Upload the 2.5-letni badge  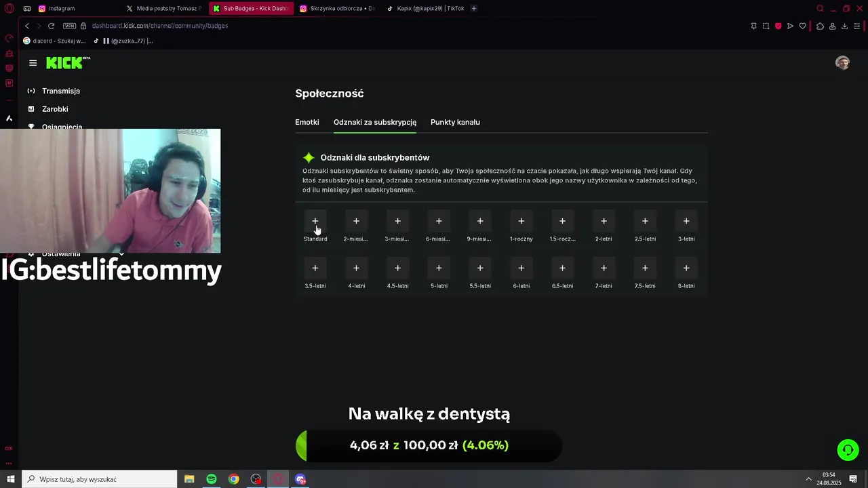[x=645, y=221]
